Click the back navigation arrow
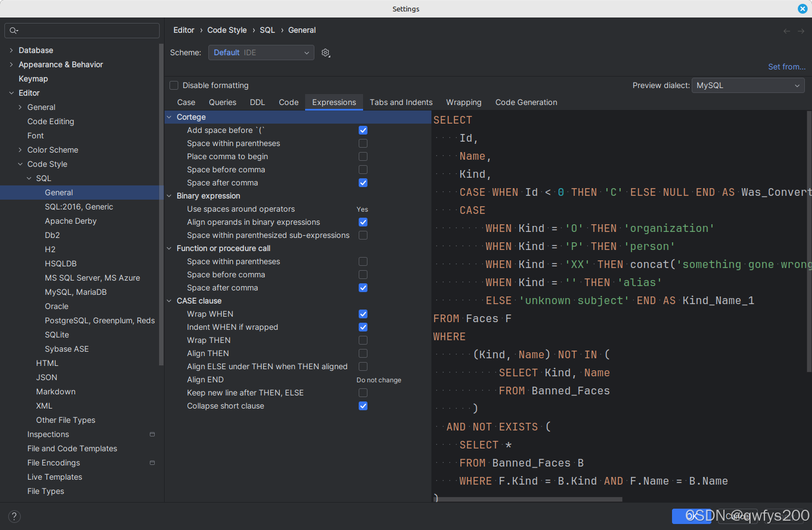 (x=787, y=31)
